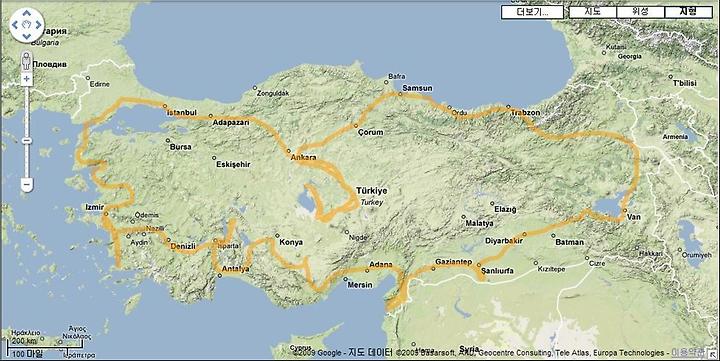Click the Nigde town label
This screenshot has height=361, width=720.
358,238
